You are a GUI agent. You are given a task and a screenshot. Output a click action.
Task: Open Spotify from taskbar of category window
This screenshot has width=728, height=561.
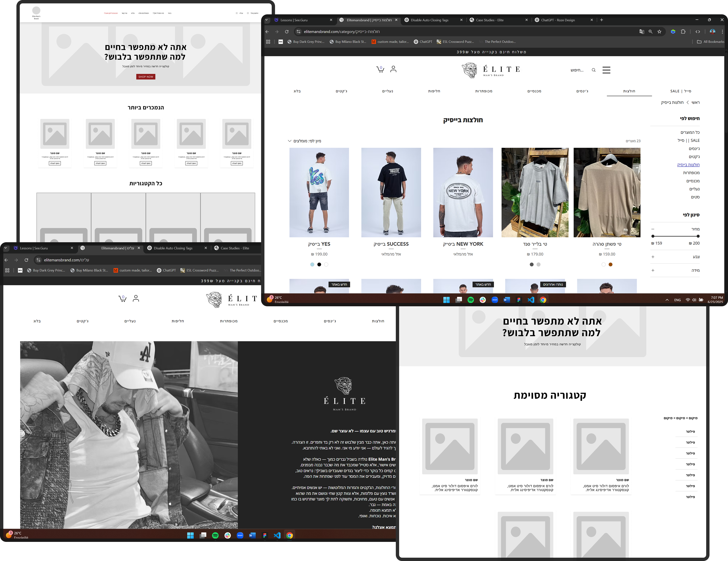click(471, 300)
